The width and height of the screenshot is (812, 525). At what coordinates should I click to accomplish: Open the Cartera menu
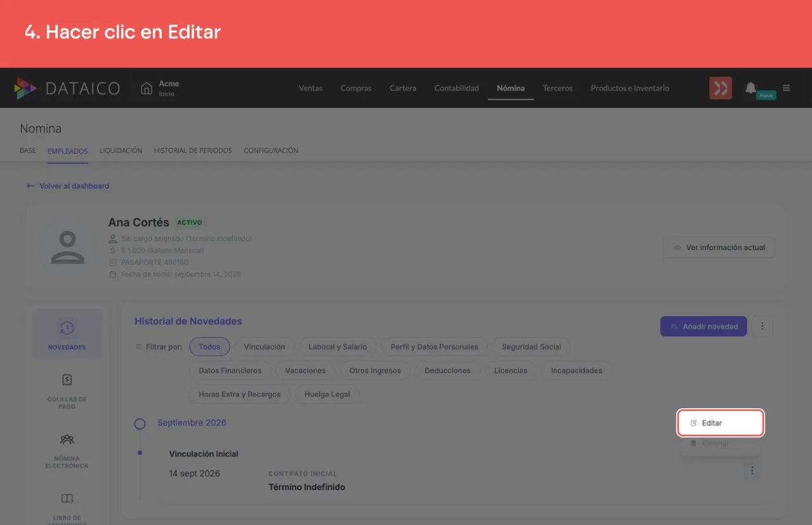click(403, 88)
